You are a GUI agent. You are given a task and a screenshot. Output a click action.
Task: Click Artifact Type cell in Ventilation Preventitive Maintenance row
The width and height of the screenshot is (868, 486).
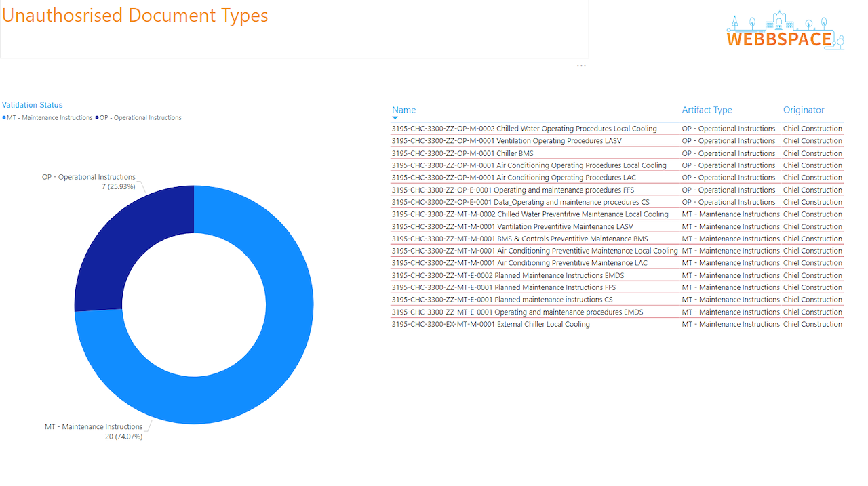730,226
